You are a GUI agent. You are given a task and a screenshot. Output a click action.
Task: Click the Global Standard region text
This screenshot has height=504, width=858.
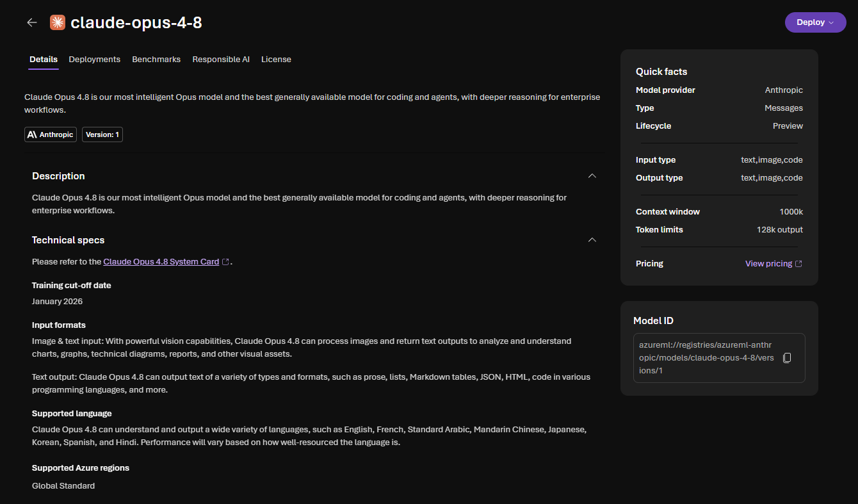(63, 486)
